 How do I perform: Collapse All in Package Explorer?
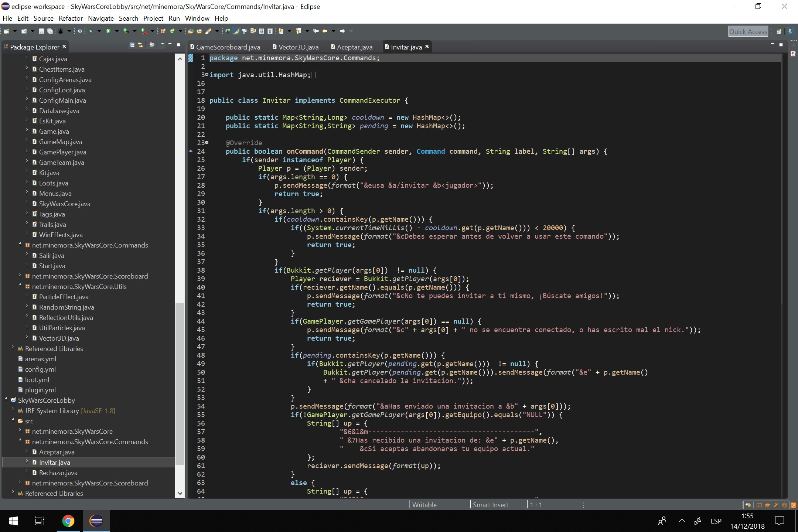(132, 45)
